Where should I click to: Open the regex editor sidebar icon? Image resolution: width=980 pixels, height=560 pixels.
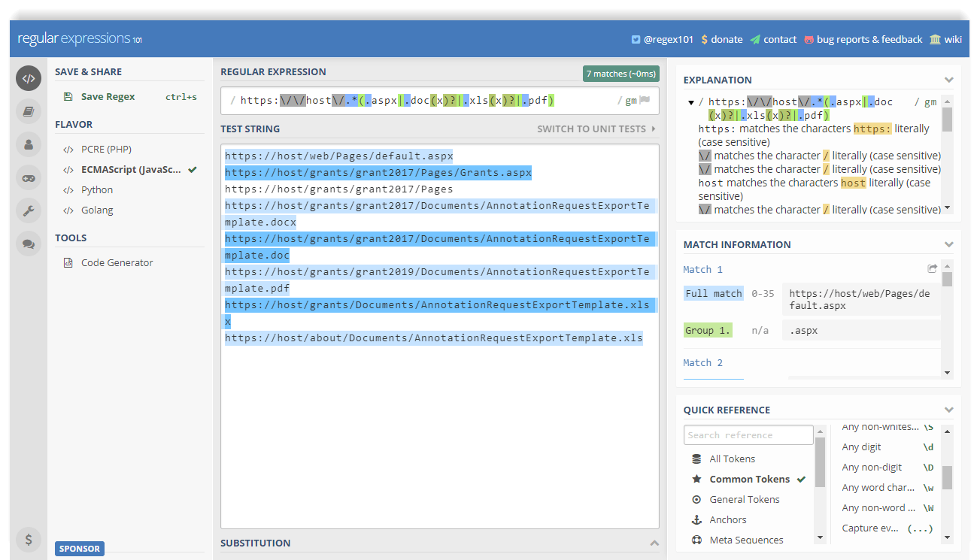29,78
